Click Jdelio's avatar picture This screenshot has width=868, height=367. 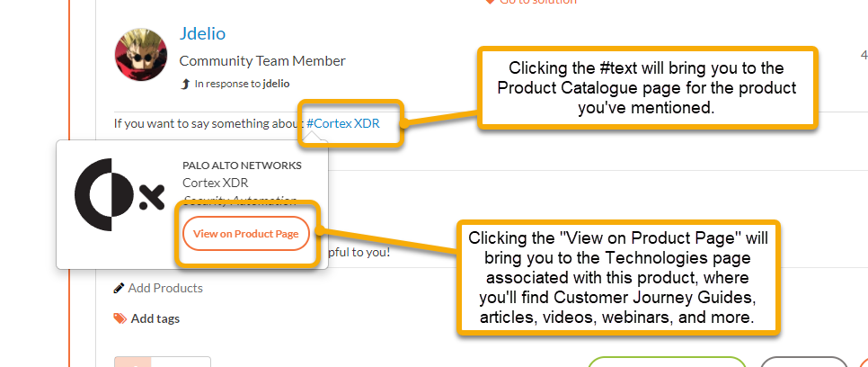(x=140, y=55)
